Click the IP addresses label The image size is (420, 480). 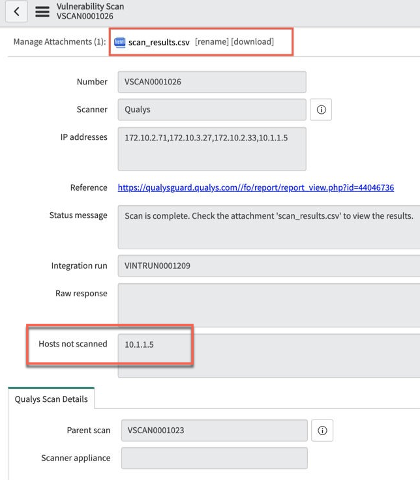click(84, 137)
